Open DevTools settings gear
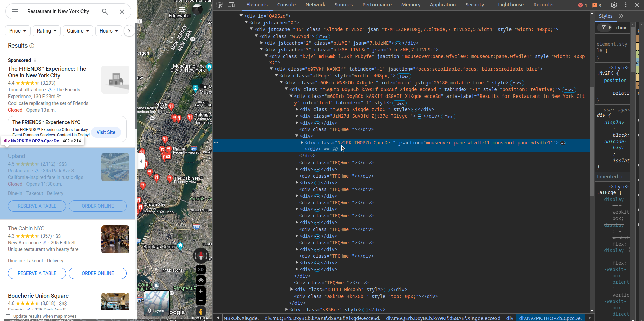Screen dimensions: 644x321 click(x=614, y=5)
